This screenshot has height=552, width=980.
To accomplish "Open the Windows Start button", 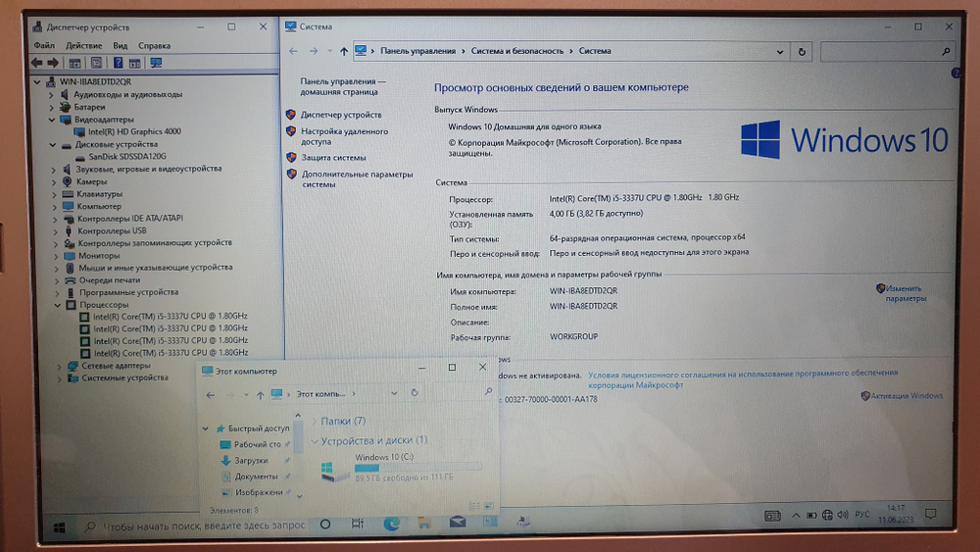I will 60,527.
